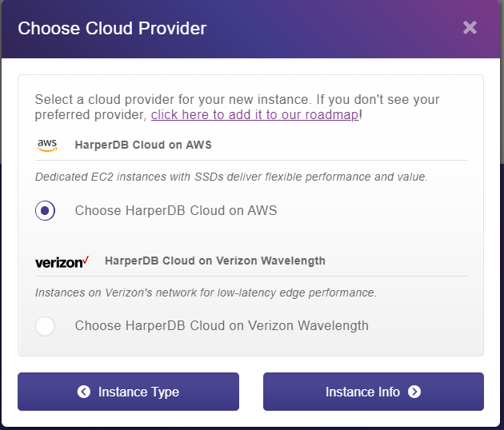Screen dimensions: 504x430
Task: Open the 'click here to add it to our roadmap' link
Action: point(254,115)
